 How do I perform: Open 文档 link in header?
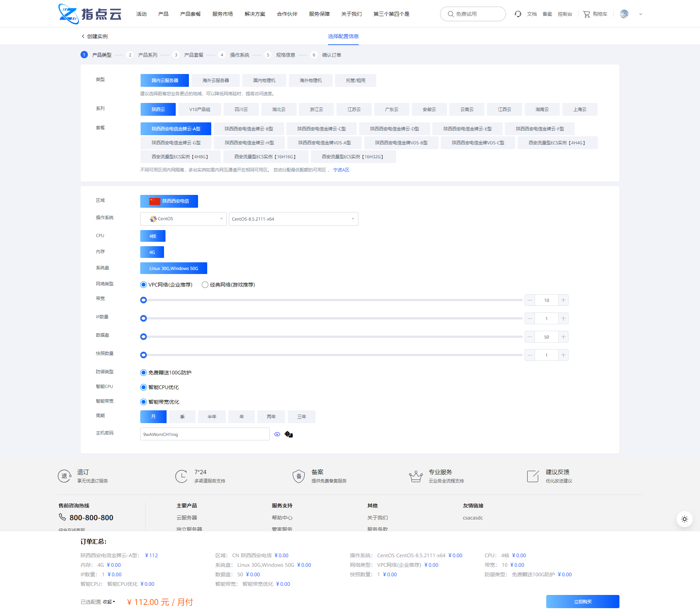click(x=532, y=14)
